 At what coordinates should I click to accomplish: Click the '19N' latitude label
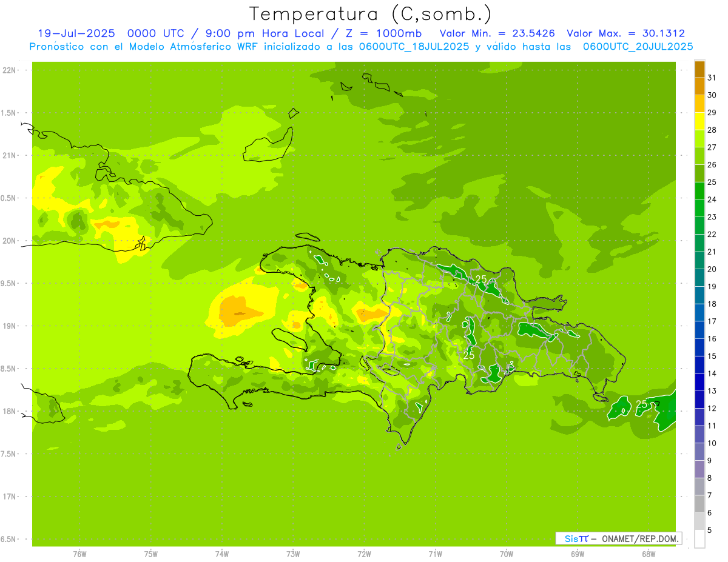[8, 326]
